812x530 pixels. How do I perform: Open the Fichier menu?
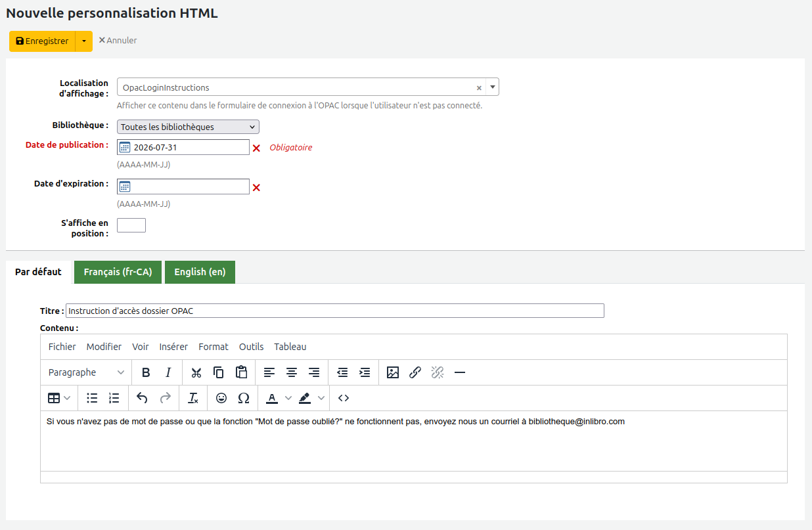62,347
